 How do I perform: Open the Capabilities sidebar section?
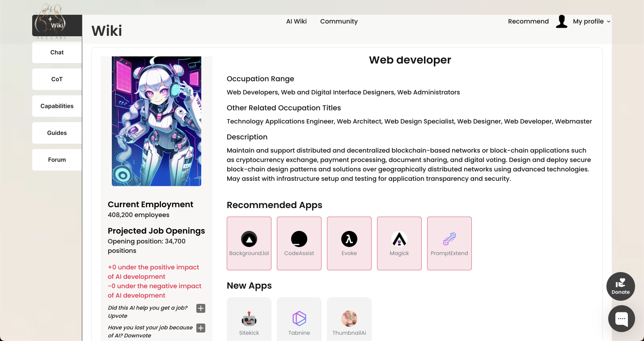tap(57, 106)
